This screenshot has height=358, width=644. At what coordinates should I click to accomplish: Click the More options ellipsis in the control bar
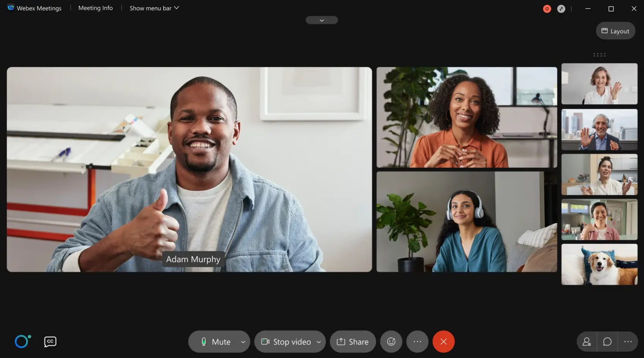tap(417, 342)
